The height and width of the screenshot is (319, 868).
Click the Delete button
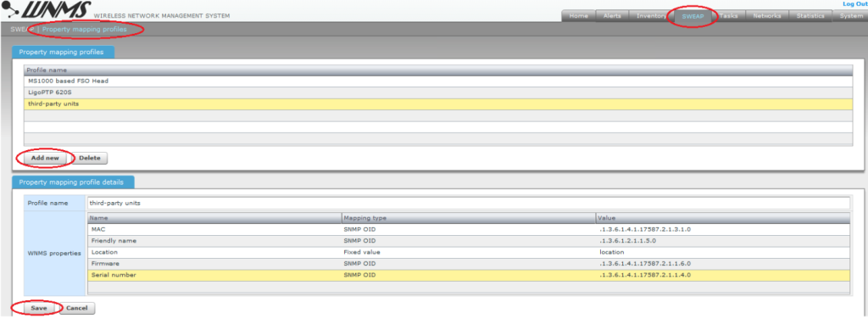pyautogui.click(x=90, y=158)
